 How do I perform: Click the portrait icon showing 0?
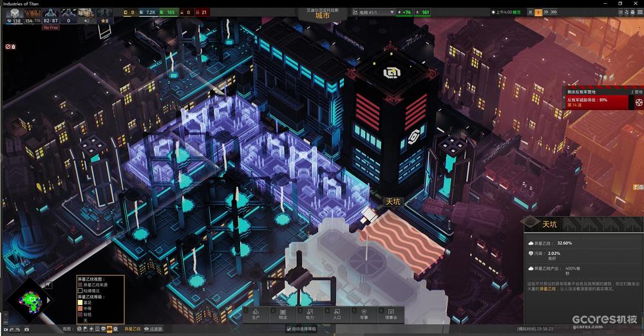[x=68, y=16]
